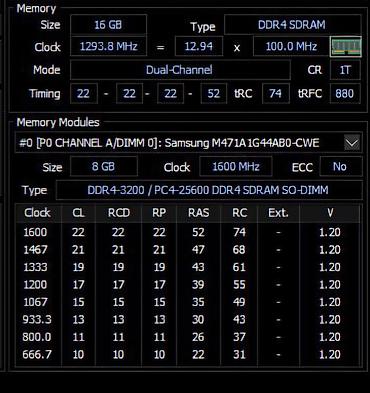Image resolution: width=370 pixels, height=393 pixels.
Task: Click the CL column header
Action: 78,213
